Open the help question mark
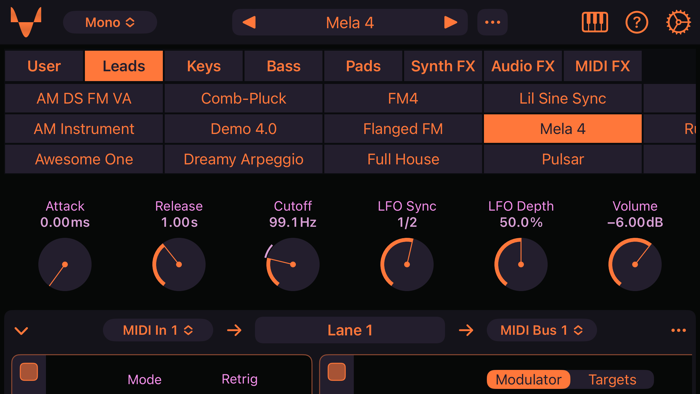This screenshot has height=394, width=700. tap(637, 22)
